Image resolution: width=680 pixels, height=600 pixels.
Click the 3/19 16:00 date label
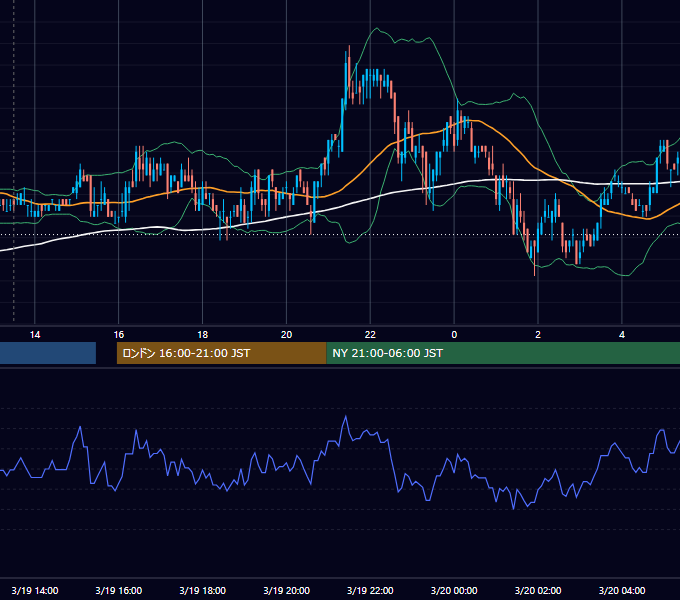coord(118,590)
